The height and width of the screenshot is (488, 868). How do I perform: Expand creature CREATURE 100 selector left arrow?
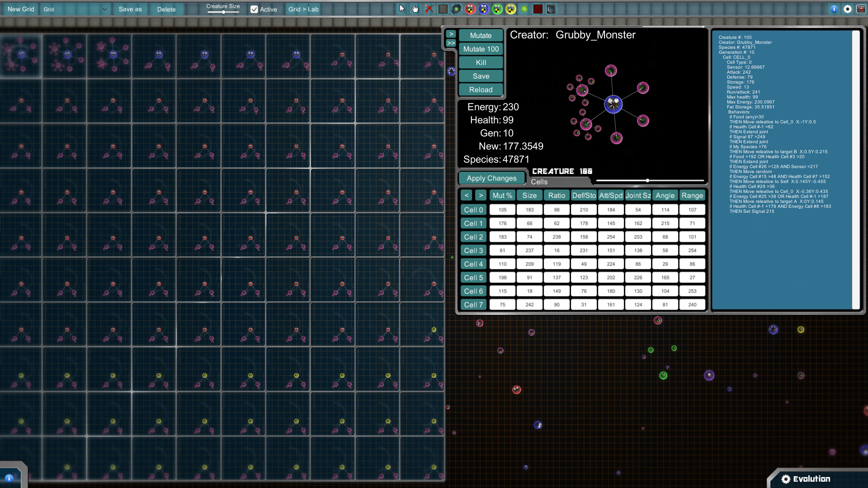click(467, 196)
